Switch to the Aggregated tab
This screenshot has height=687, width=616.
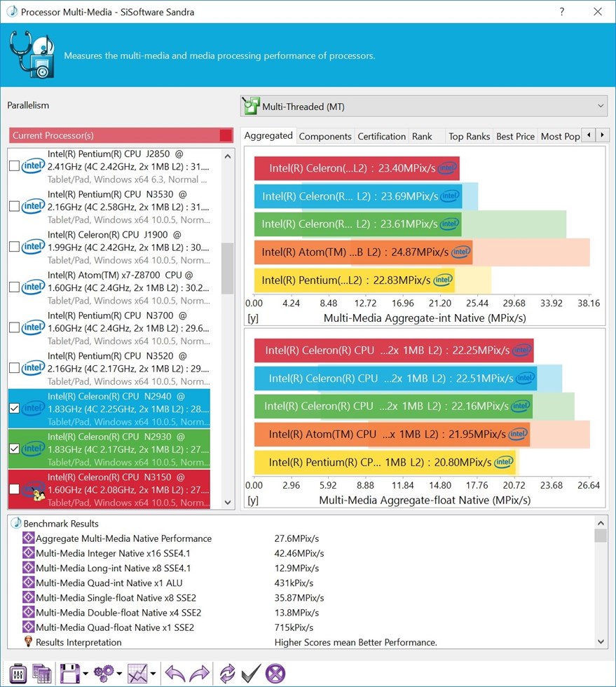[x=268, y=136]
